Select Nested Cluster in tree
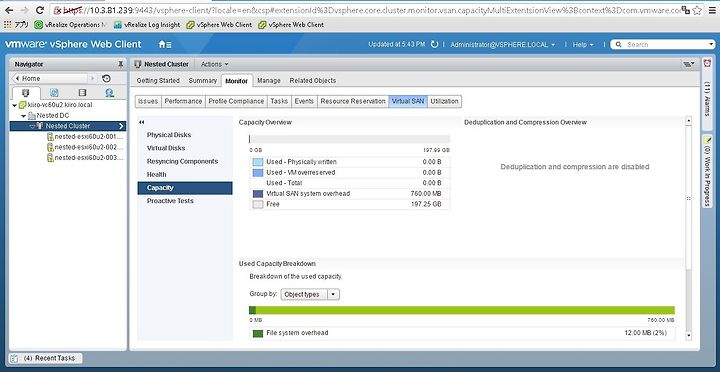 68,126
